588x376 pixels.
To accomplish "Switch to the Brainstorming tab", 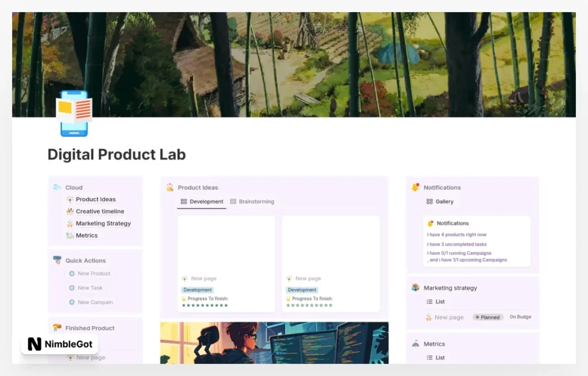I will [252, 201].
